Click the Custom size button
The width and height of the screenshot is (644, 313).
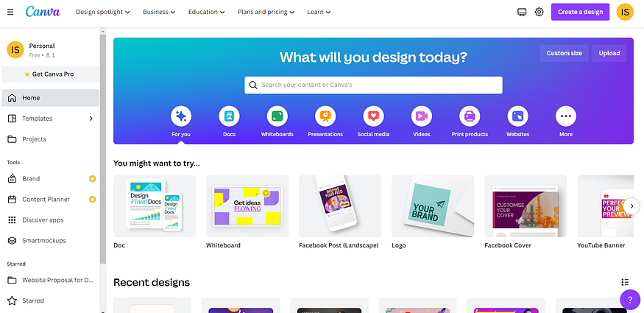click(x=565, y=53)
